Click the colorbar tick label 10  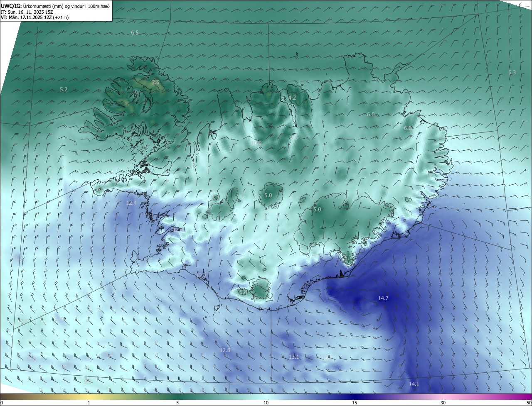tap(266, 403)
